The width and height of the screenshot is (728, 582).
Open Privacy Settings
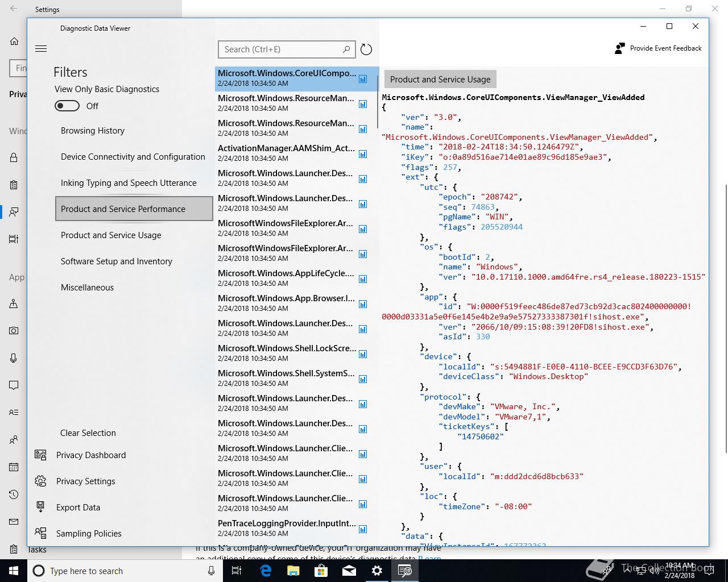pyautogui.click(x=86, y=481)
